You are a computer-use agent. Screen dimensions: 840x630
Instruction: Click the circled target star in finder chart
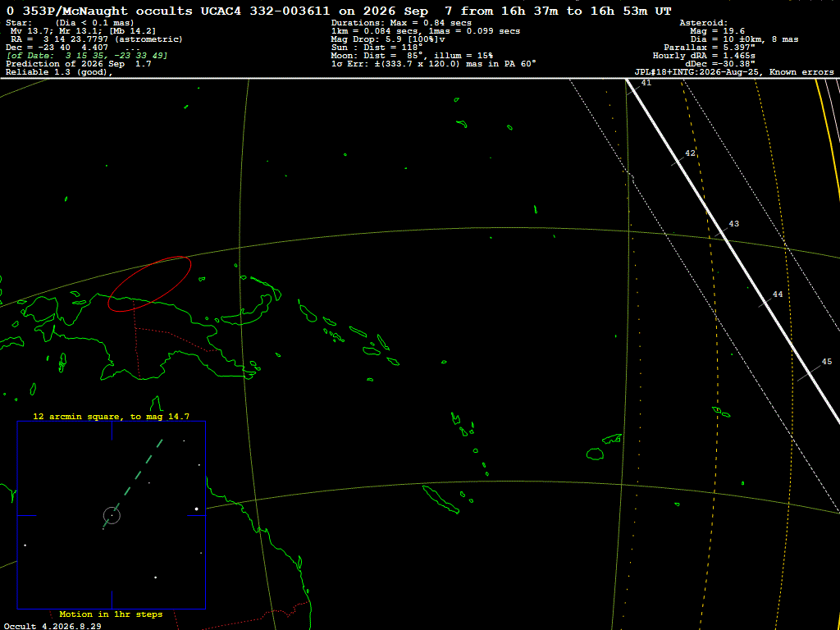pyautogui.click(x=112, y=515)
